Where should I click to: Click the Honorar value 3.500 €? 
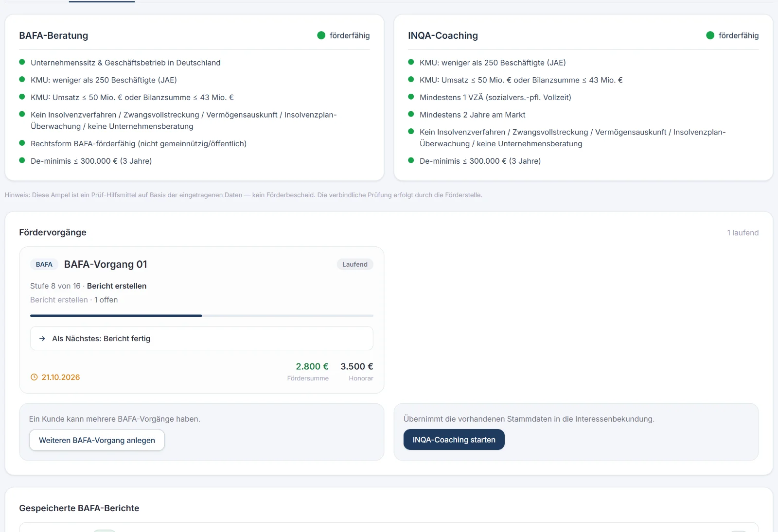[357, 366]
